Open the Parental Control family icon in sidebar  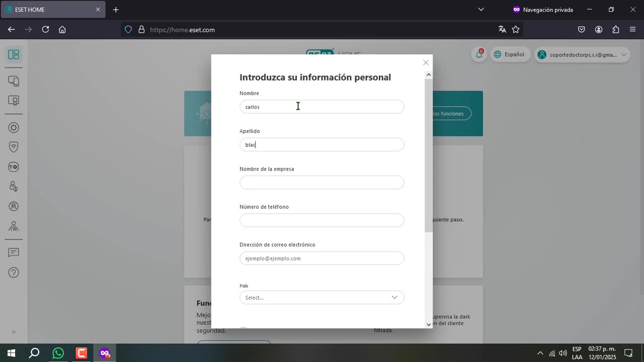[x=14, y=226]
